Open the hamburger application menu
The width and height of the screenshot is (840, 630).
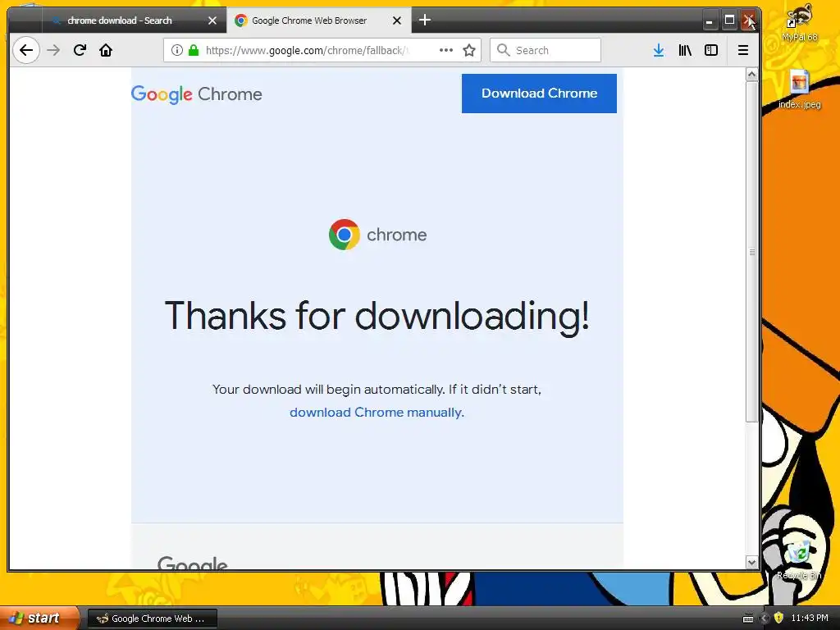(x=743, y=50)
